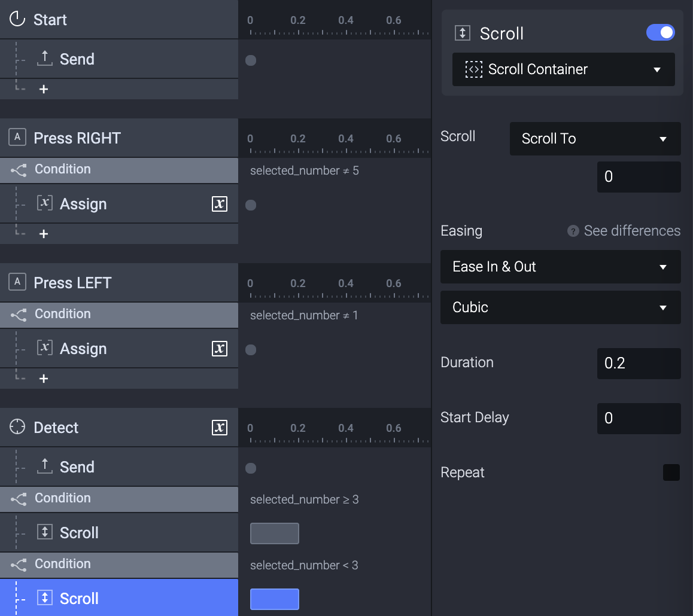
Task: Select the gray Scroll duration bar in timeline
Action: point(275,533)
